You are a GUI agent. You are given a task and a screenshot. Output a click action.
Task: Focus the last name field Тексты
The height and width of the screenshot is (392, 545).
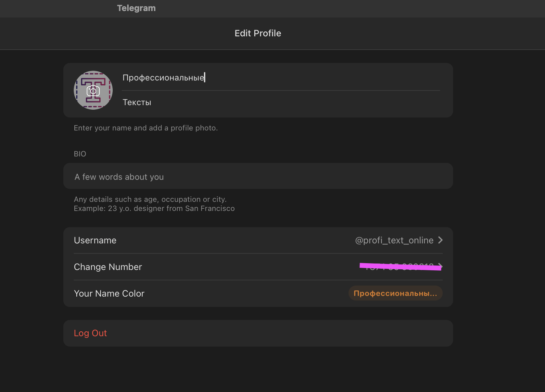tap(137, 103)
